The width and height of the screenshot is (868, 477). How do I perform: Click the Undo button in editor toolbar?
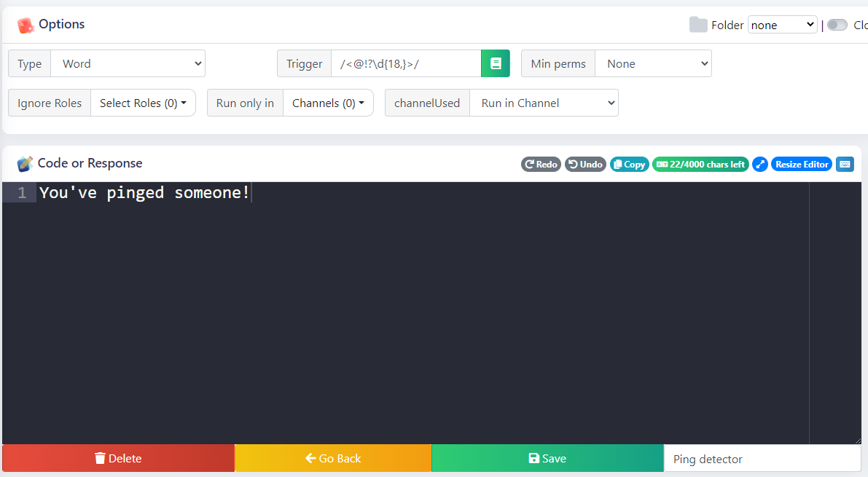pos(584,165)
